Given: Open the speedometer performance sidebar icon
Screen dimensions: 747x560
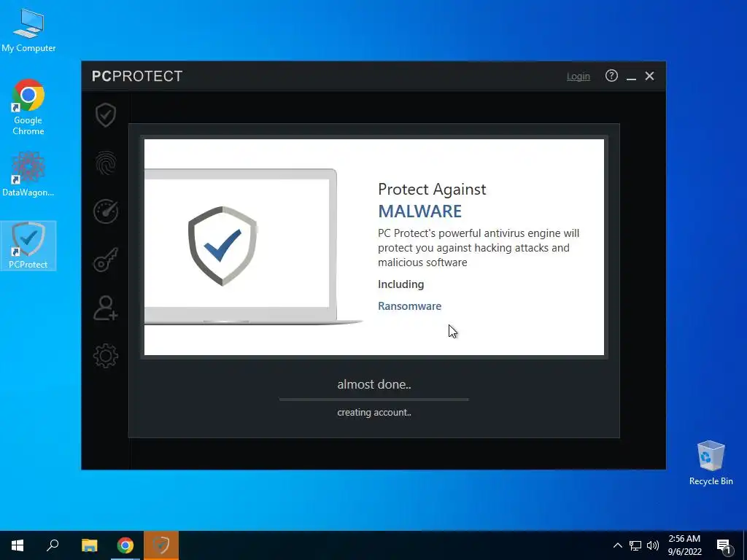Looking at the screenshot, I should [105, 211].
